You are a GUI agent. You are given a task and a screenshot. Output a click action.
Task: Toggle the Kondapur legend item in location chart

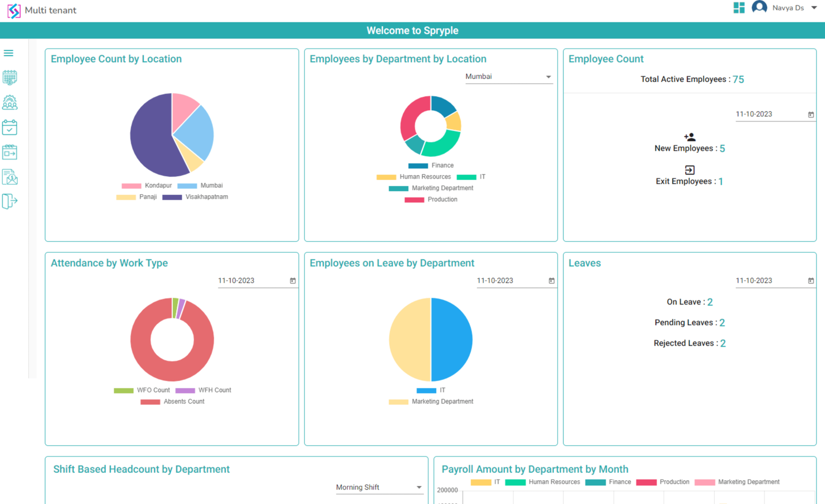click(148, 186)
